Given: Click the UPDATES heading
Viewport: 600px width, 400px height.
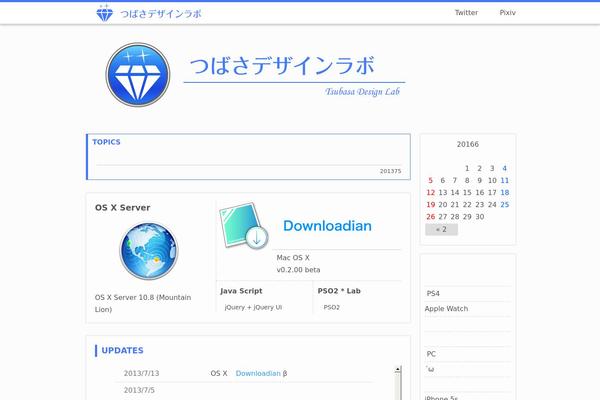Looking at the screenshot, I should point(122,350).
